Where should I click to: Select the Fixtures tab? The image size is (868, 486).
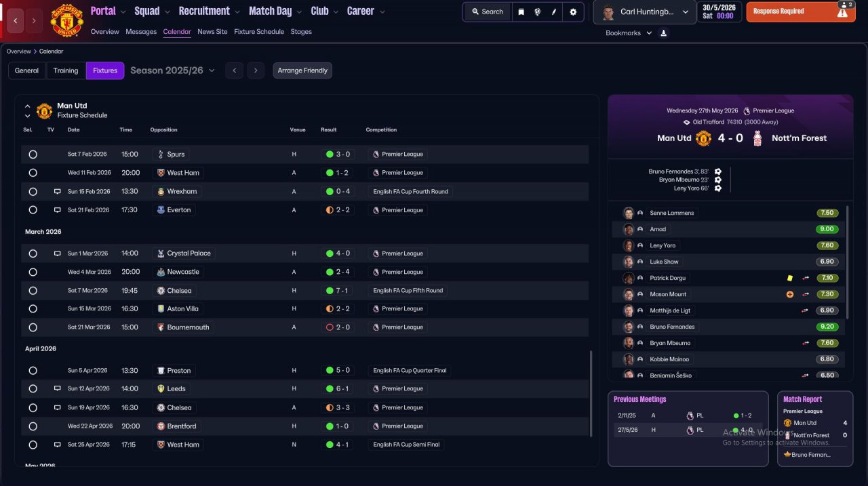[x=105, y=70]
